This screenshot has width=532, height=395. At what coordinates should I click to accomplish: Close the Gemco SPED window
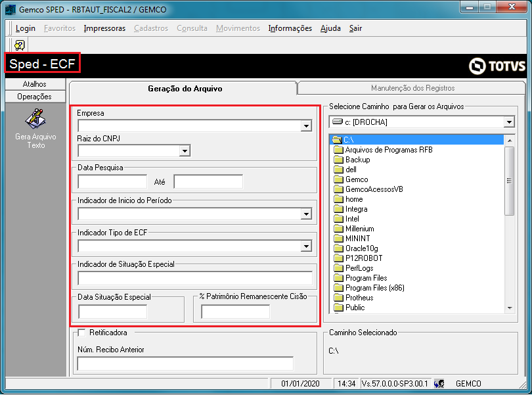tap(512, 7)
